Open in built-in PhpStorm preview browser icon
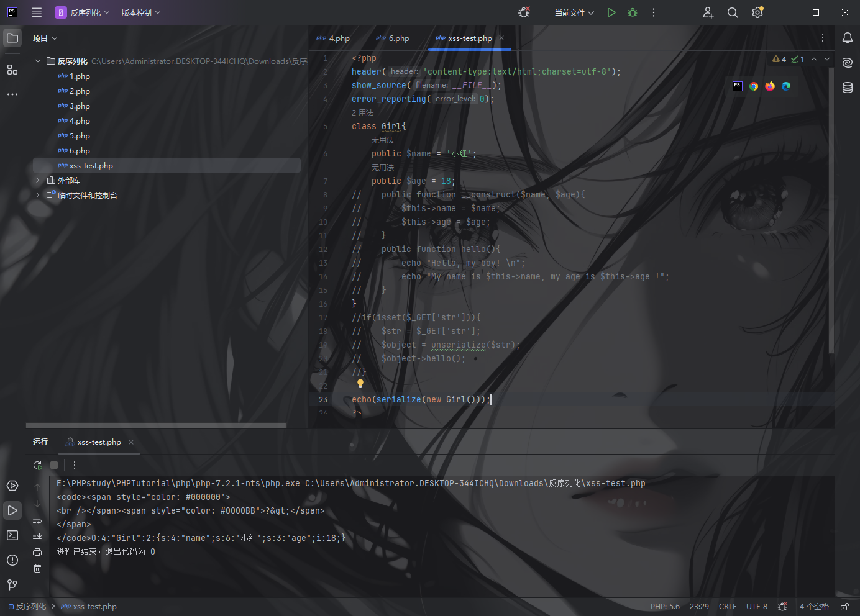Image resolution: width=860 pixels, height=616 pixels. pos(738,86)
